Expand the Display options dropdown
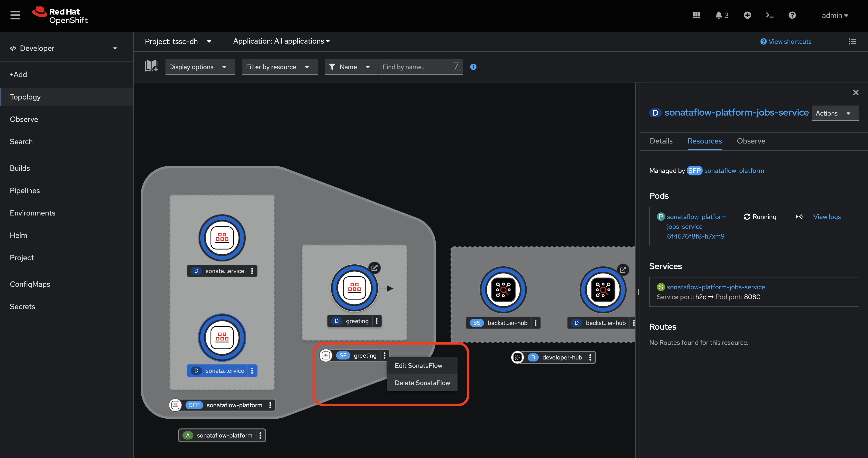 [200, 67]
